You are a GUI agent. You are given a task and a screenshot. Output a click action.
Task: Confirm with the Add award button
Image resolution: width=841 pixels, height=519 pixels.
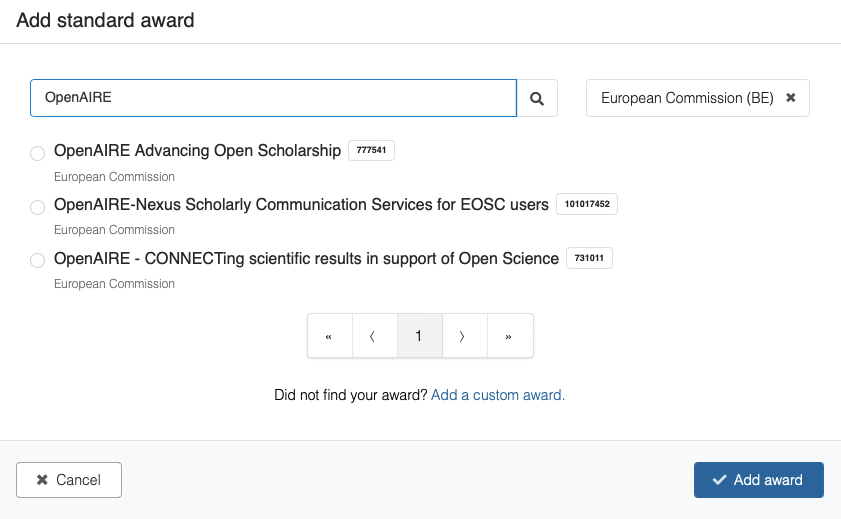click(758, 480)
